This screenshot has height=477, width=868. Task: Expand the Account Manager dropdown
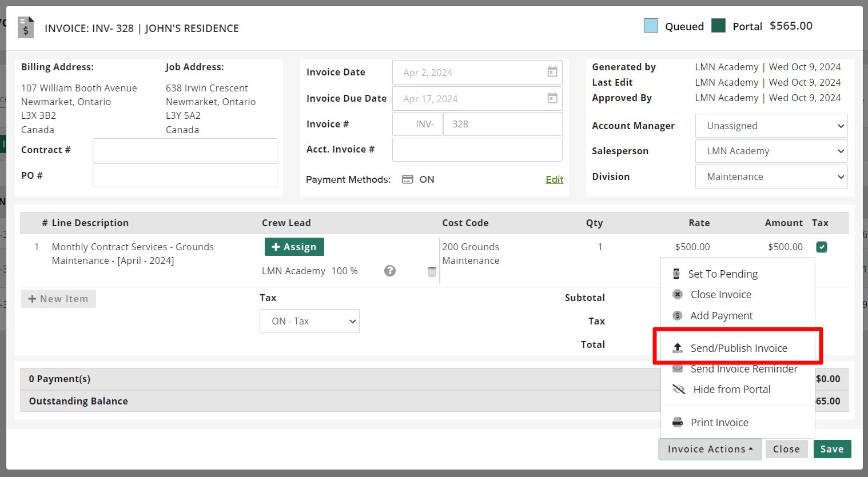point(771,126)
